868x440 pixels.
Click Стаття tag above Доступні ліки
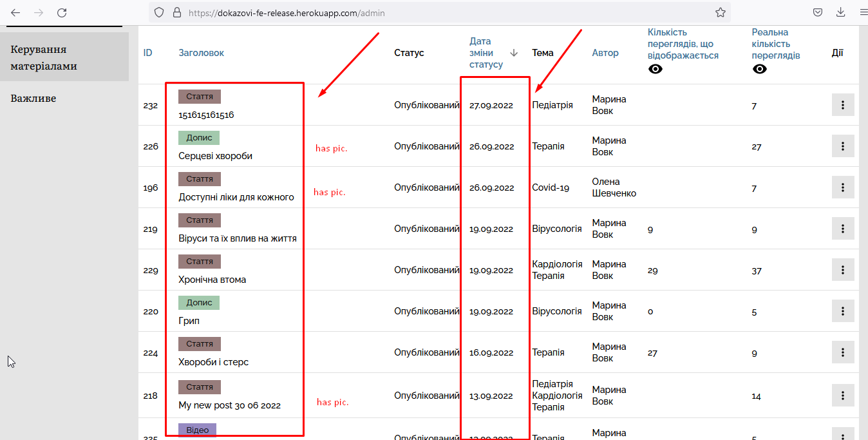[200, 179]
